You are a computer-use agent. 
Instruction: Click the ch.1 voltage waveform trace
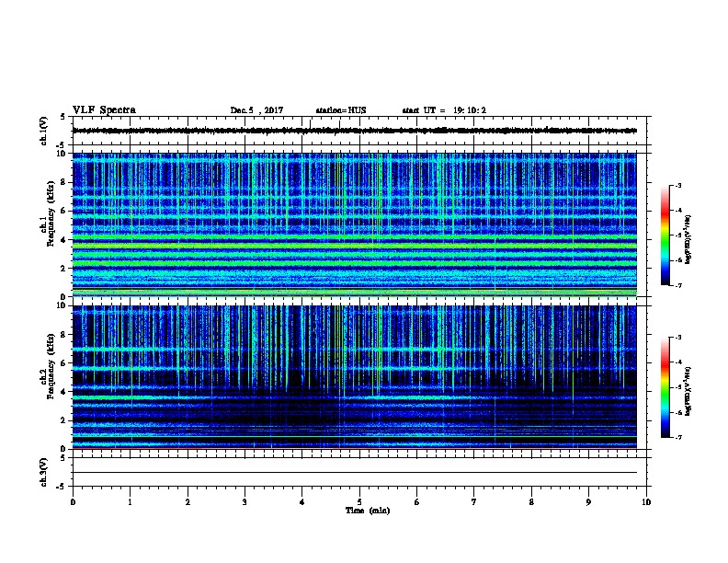tap(355, 131)
